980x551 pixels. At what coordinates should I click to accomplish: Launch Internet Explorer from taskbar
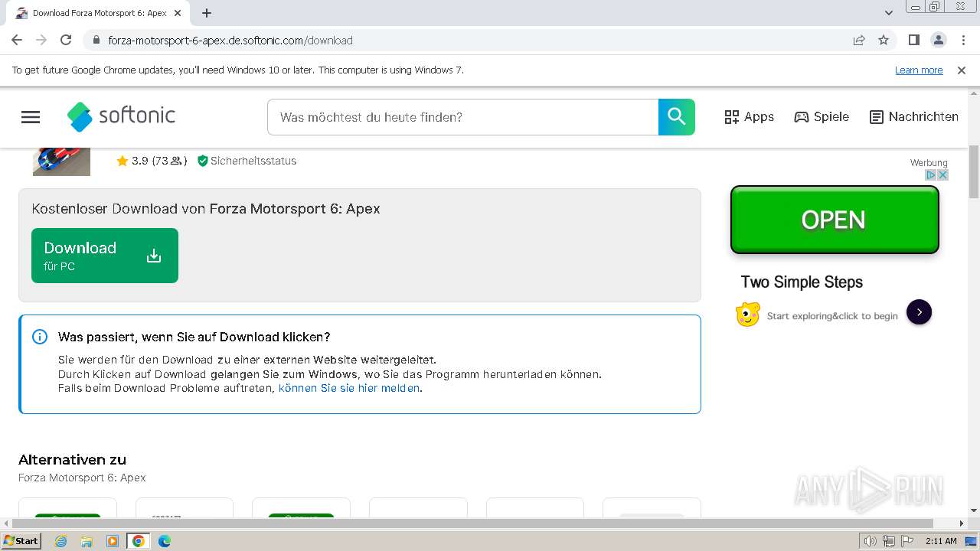point(60,541)
